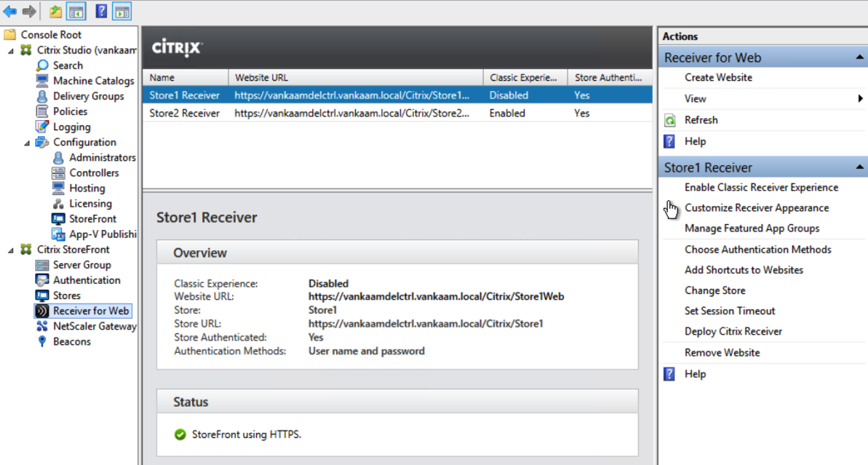Click Refresh in the Actions pane
The image size is (868, 465).
[x=701, y=120]
